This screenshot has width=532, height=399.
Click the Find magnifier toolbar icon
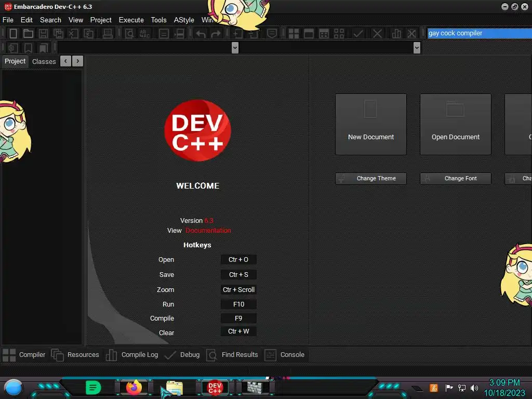[x=129, y=34]
